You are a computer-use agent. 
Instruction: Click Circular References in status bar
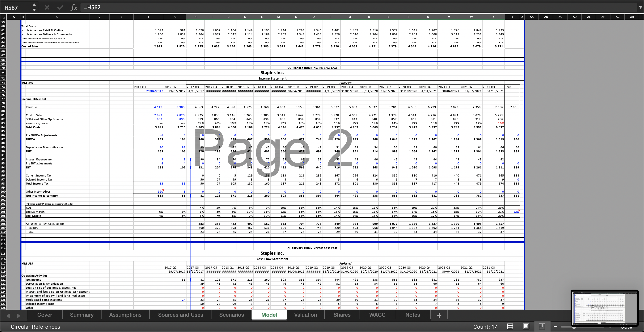tap(36, 327)
